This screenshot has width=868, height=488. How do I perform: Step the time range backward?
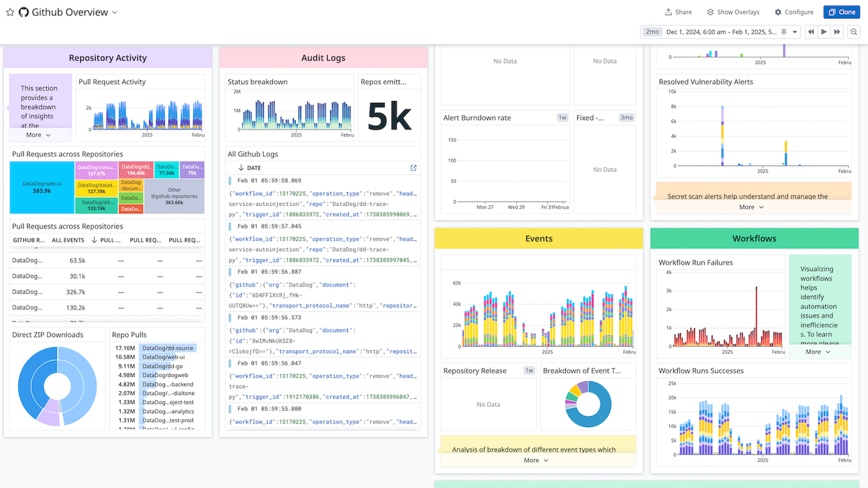coord(811,32)
